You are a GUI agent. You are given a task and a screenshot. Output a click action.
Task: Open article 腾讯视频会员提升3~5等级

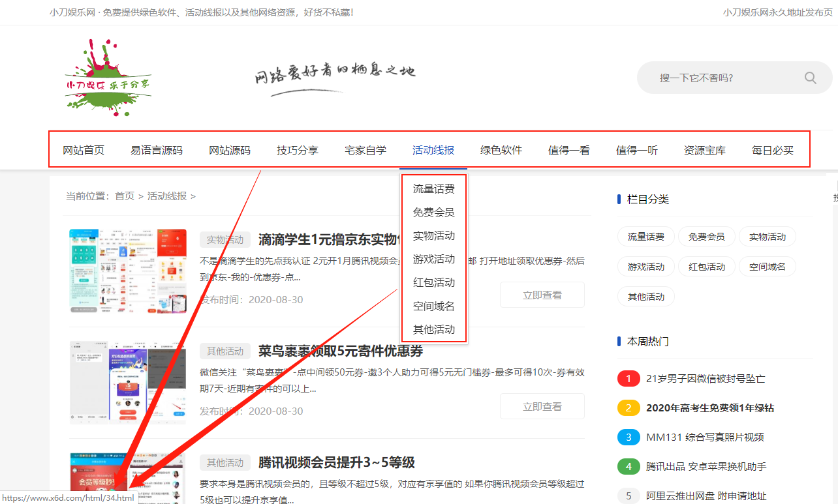coord(337,463)
